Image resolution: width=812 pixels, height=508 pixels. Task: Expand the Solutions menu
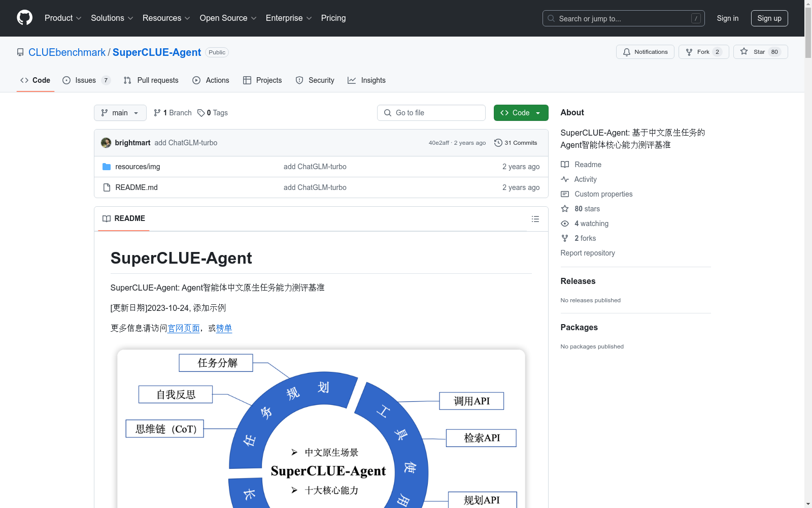112,18
